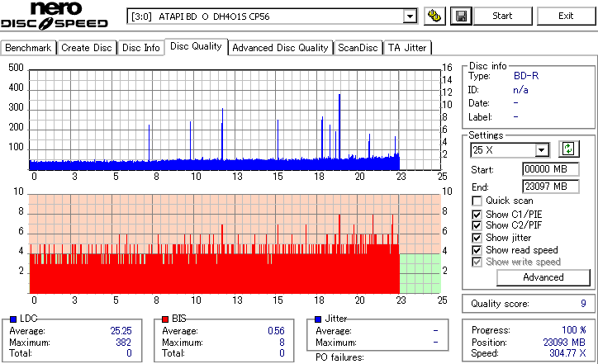Click the PO failures label
This screenshot has width=598, height=364.
tap(339, 357)
